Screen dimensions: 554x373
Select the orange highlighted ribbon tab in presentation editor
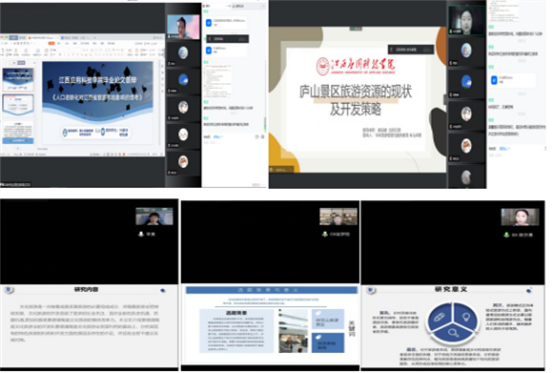51,43
